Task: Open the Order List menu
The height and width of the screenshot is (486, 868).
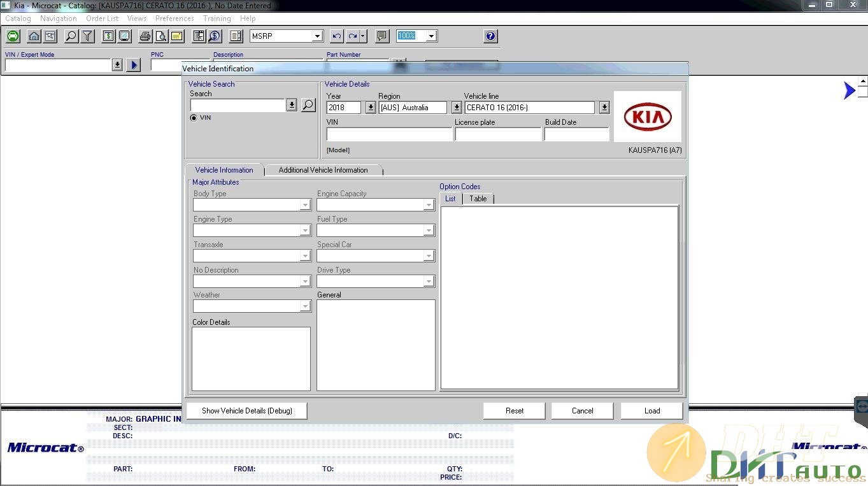Action: (102, 18)
